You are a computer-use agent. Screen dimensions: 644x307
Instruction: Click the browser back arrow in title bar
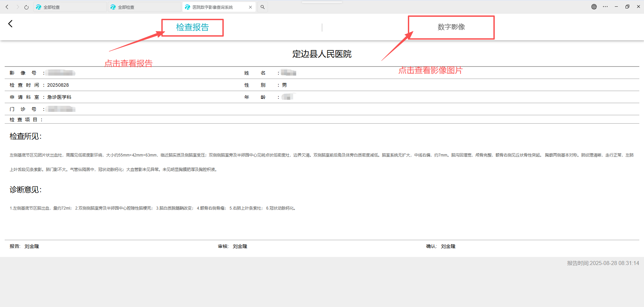pos(7,7)
